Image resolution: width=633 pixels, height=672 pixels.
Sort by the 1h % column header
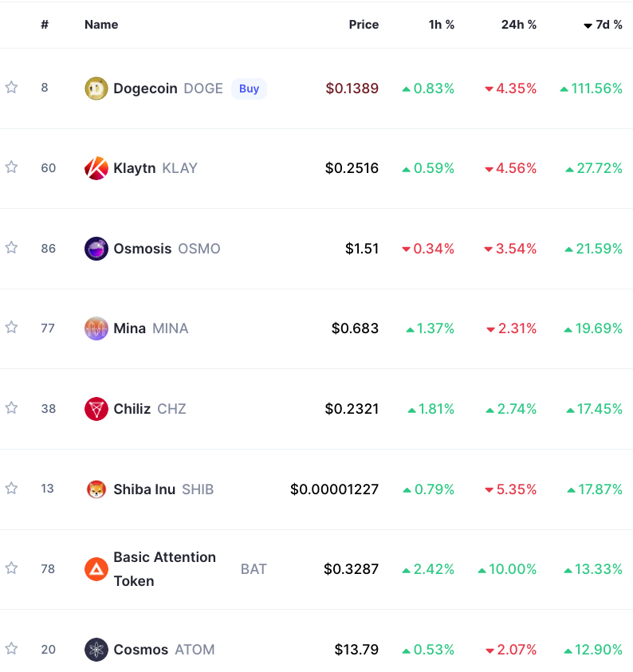tap(442, 25)
